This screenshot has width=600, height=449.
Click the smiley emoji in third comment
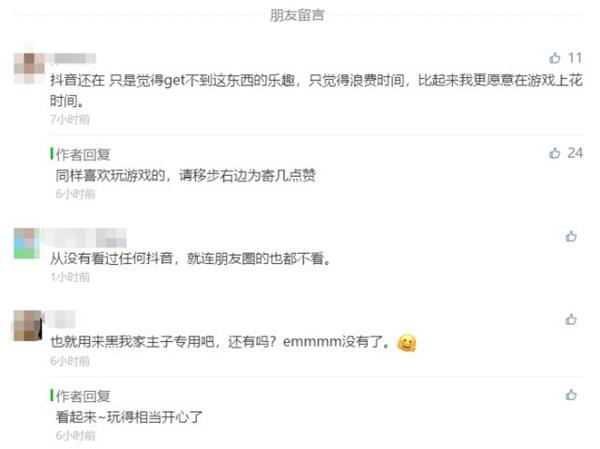point(406,343)
